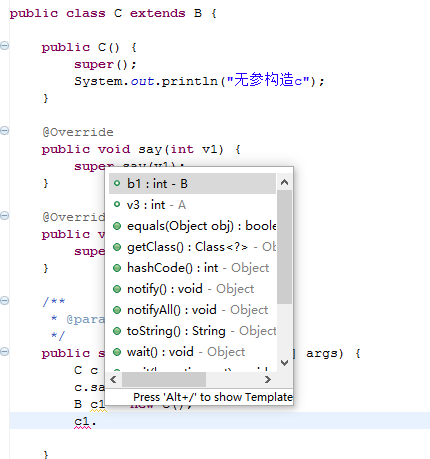Click the method icon beside notify()
Viewport: 430px width, 459px height.
click(x=117, y=289)
